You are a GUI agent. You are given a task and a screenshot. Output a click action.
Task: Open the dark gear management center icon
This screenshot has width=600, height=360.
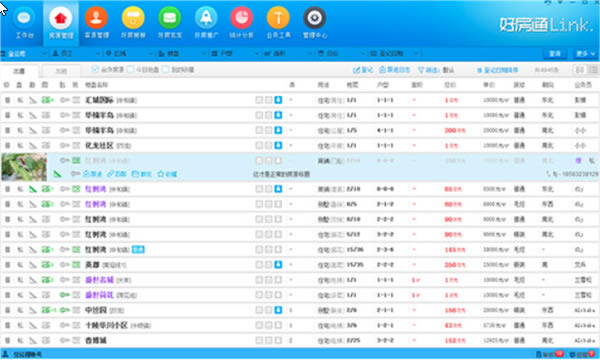tap(315, 23)
